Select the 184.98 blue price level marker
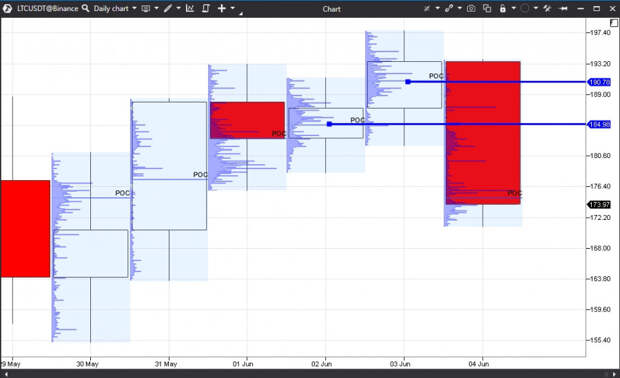The width and height of the screenshot is (620, 378). coord(599,124)
